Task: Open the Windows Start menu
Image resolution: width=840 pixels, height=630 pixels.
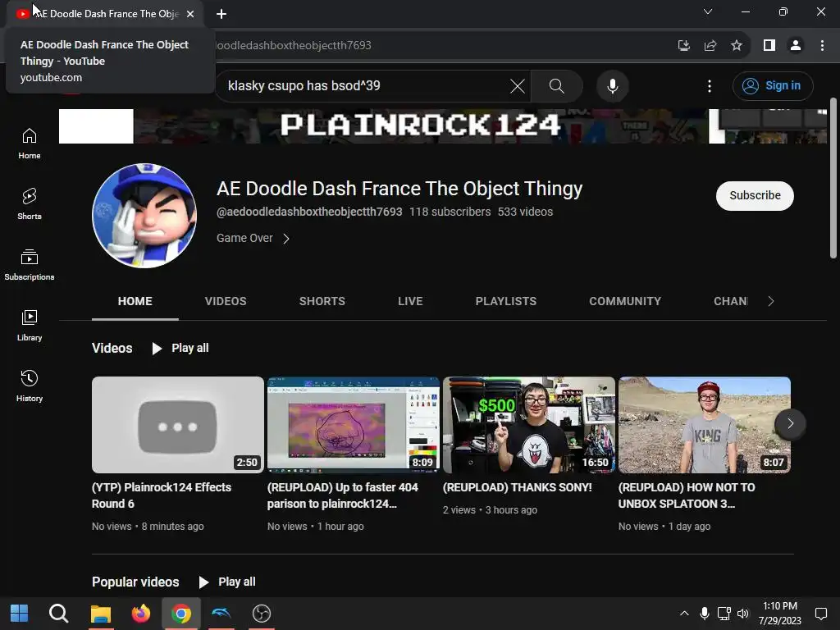Action: [x=20, y=614]
